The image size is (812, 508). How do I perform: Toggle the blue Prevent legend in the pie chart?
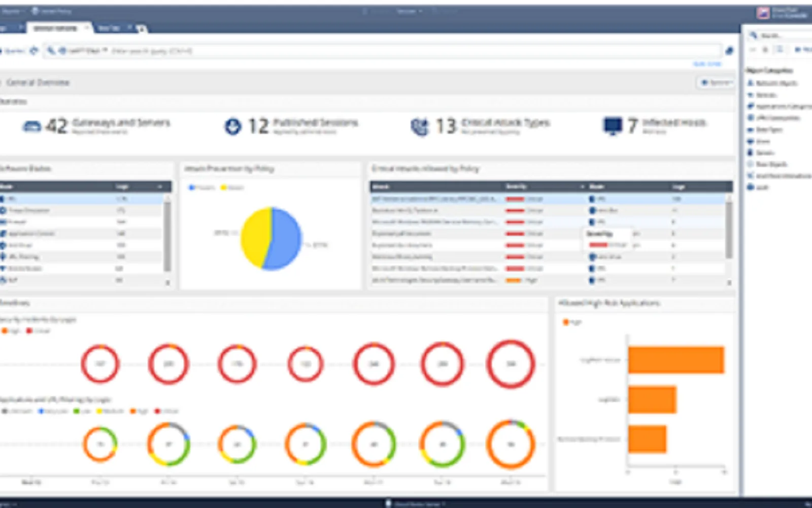(x=201, y=187)
